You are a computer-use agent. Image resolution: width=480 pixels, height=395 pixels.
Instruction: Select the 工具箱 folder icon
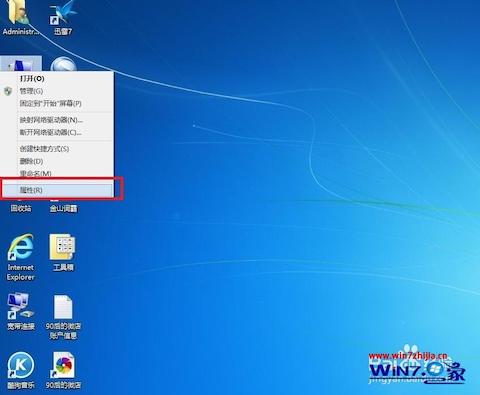pyautogui.click(x=63, y=247)
